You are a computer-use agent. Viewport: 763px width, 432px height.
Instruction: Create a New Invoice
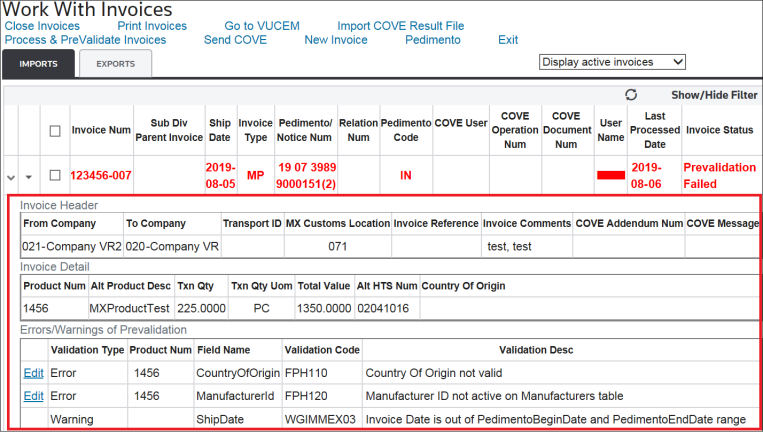tap(336, 40)
